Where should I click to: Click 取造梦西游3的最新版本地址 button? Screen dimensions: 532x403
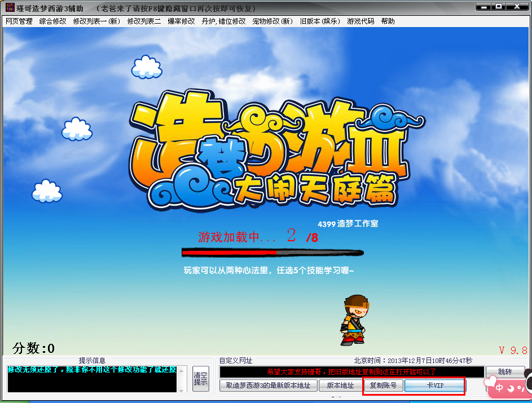pos(268,386)
